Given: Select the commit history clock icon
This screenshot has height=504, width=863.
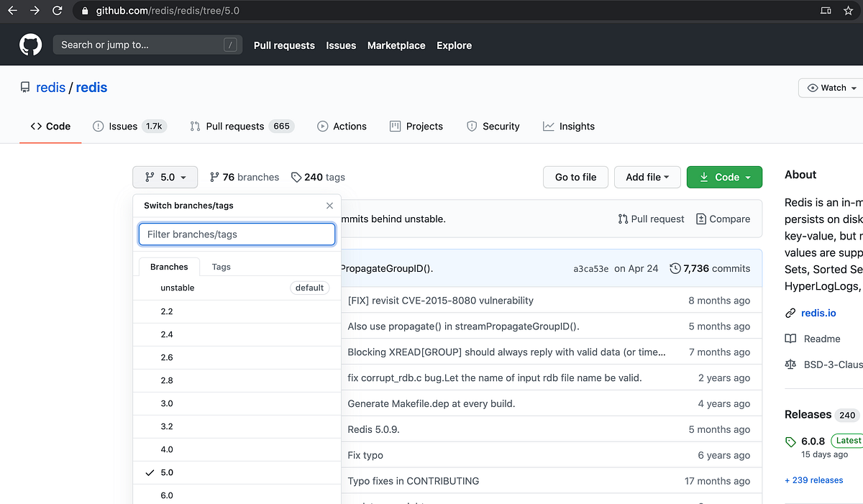Looking at the screenshot, I should click(x=675, y=268).
